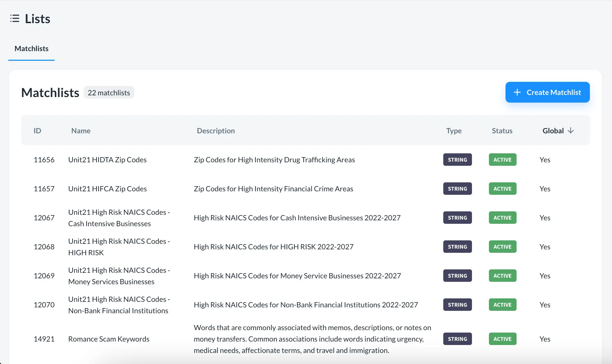
Task: Click the Create Matchlist button
Action: pos(547,92)
